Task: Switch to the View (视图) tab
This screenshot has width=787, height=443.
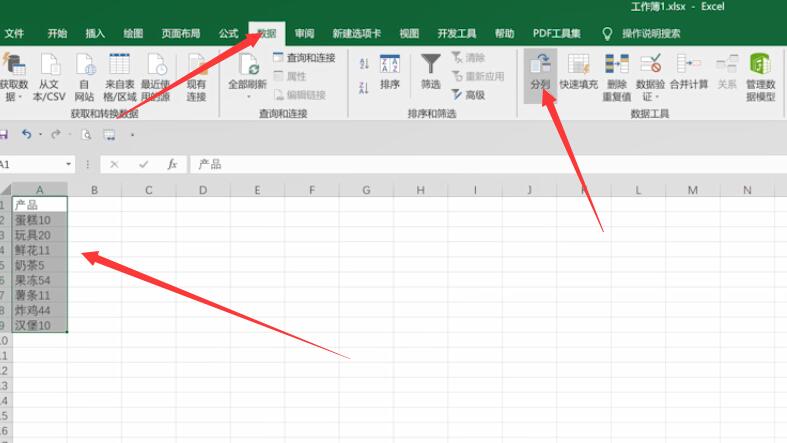Action: tap(409, 34)
